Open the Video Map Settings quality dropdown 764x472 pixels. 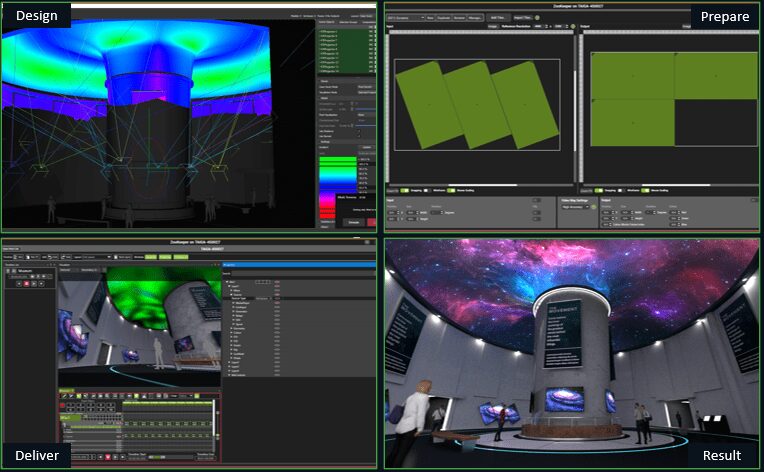pos(574,207)
